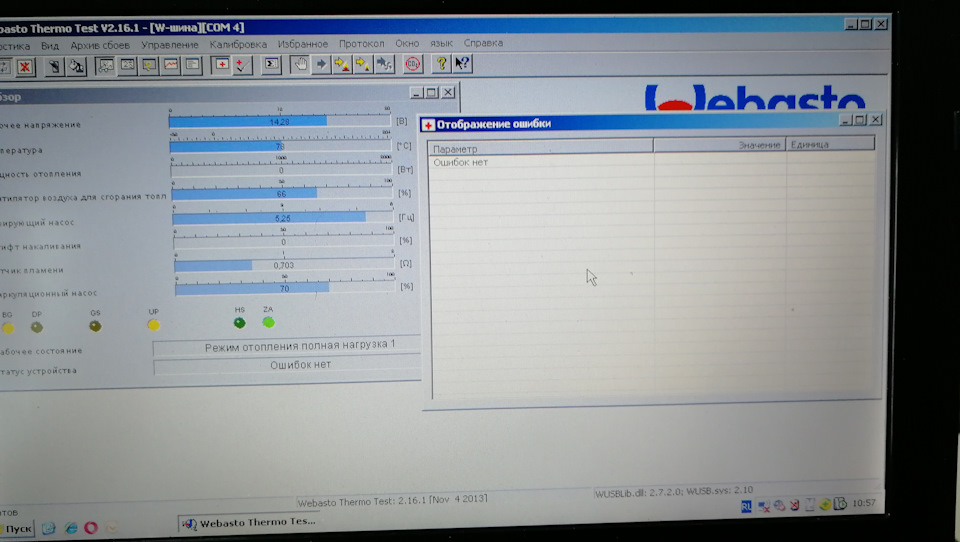The height and width of the screenshot is (542, 960).
Task: Click the device status Ошибок нет field
Action: pyautogui.click(x=288, y=365)
